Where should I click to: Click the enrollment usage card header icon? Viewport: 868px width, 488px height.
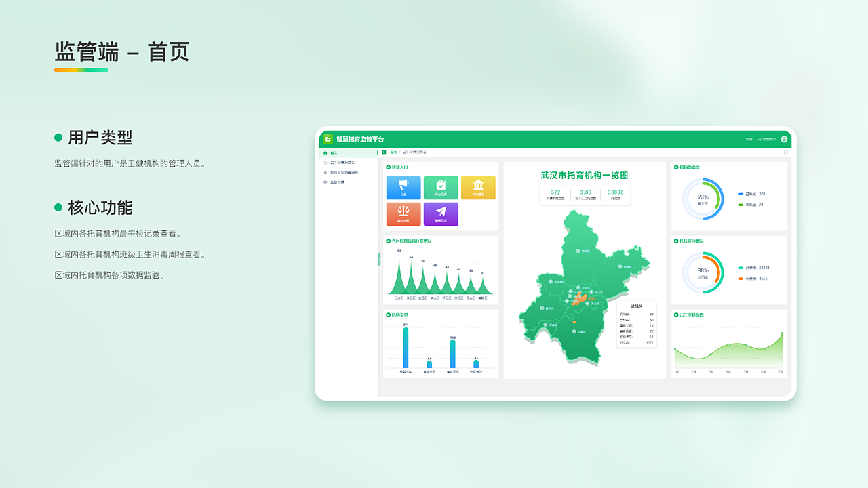(x=676, y=241)
